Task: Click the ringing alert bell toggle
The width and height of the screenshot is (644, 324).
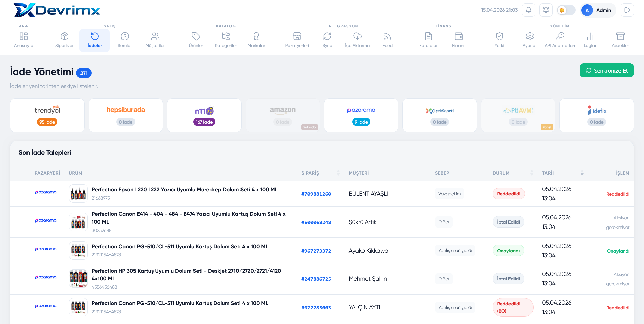Action: tap(546, 10)
